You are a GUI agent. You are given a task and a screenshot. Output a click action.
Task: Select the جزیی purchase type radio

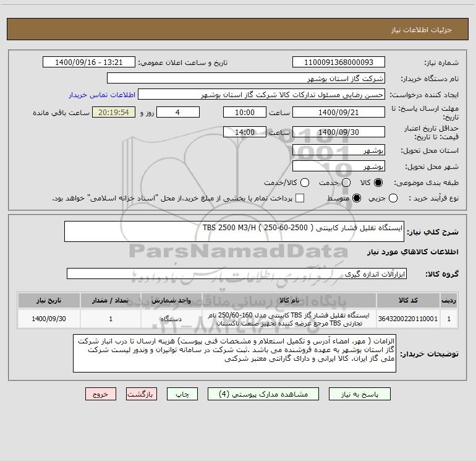(x=393, y=198)
